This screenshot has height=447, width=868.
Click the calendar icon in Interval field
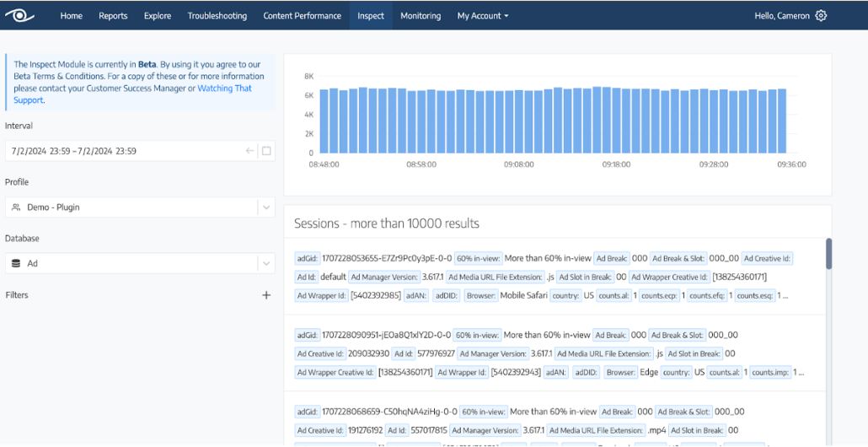266,151
